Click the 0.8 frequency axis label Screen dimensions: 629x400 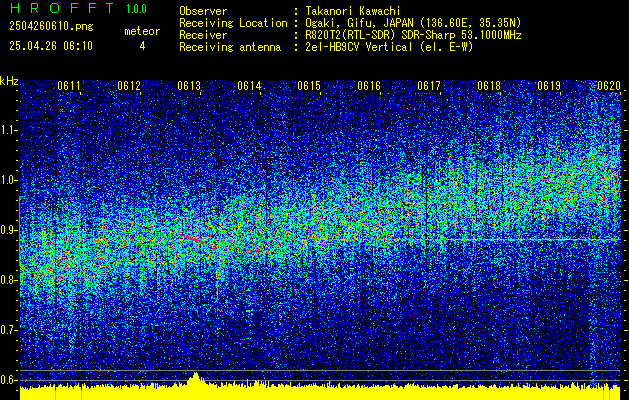9,280
